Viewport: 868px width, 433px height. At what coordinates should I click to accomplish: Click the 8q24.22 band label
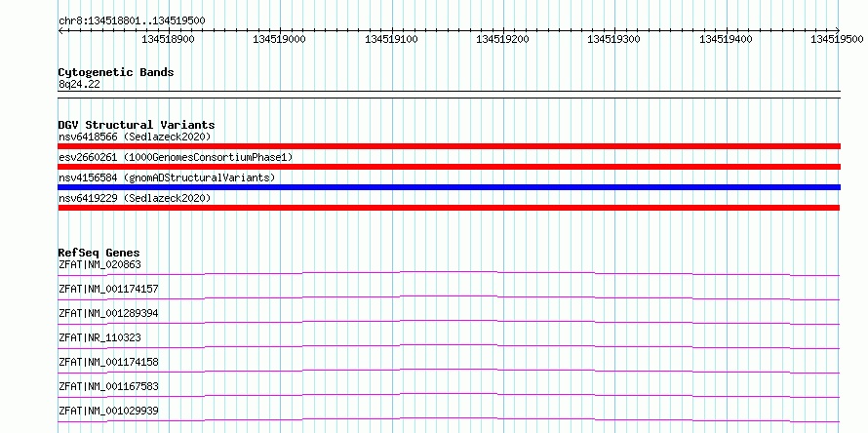[x=79, y=84]
